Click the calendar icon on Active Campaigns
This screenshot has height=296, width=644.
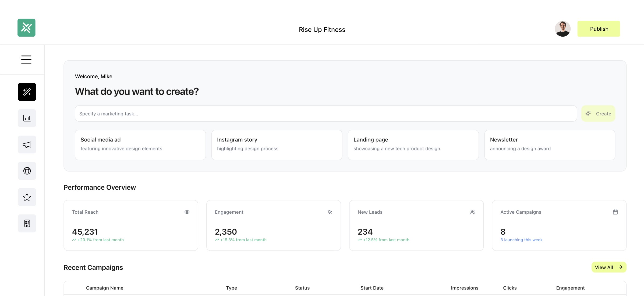tap(615, 212)
